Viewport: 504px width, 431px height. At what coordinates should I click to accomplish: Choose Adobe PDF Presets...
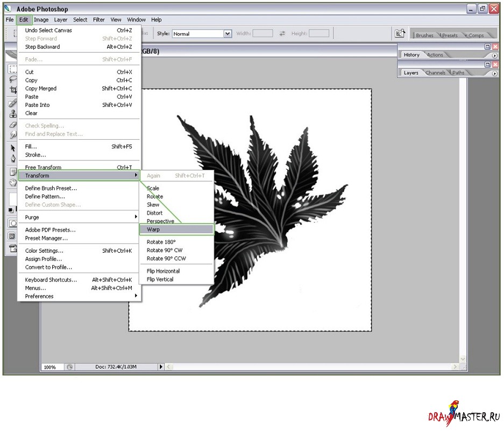(79, 230)
